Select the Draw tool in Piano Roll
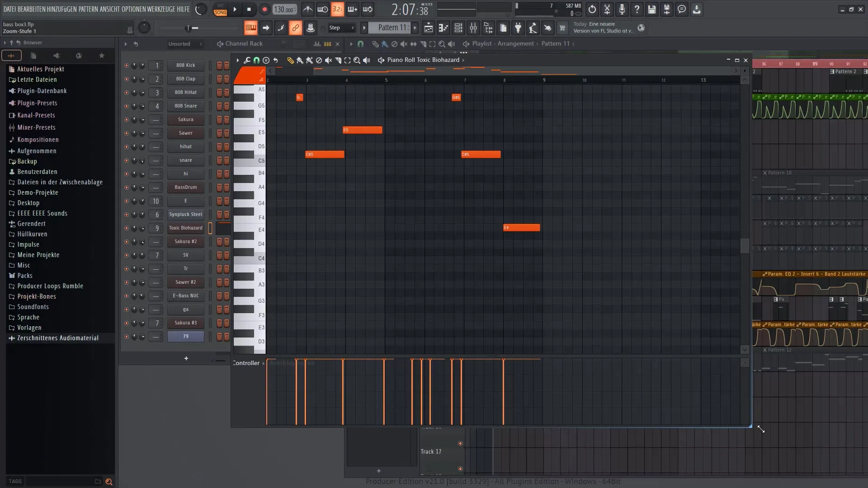 [290, 60]
